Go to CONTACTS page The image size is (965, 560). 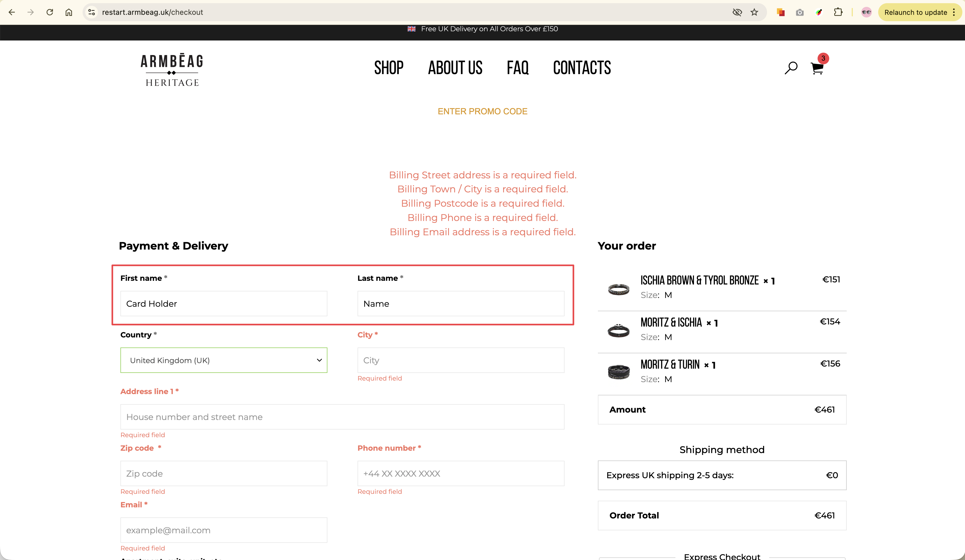click(582, 68)
